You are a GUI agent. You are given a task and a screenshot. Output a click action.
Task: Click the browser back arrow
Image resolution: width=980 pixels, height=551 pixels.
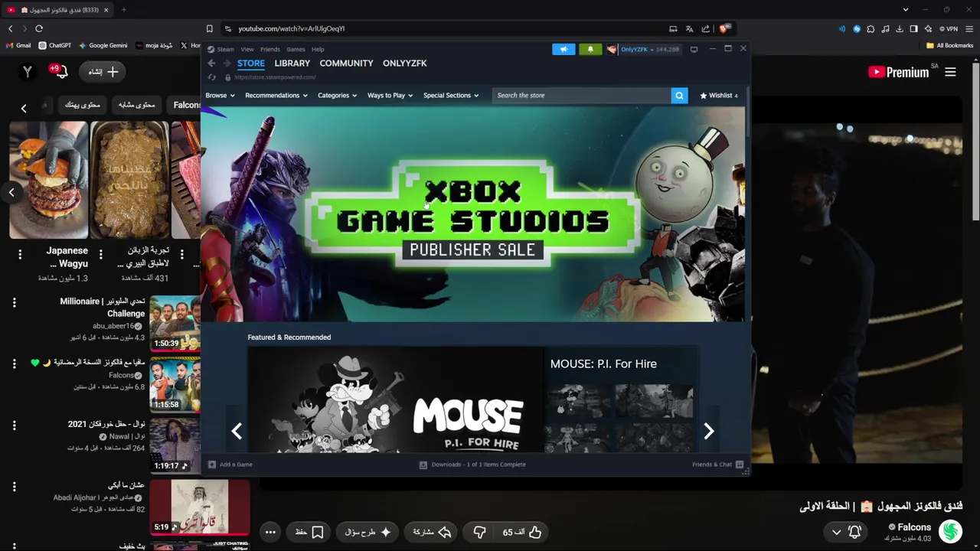(x=10, y=28)
